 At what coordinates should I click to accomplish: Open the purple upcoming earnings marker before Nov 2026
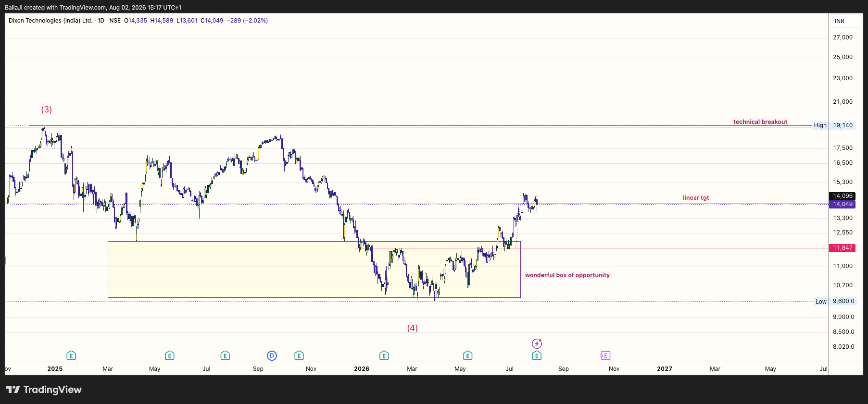605,355
